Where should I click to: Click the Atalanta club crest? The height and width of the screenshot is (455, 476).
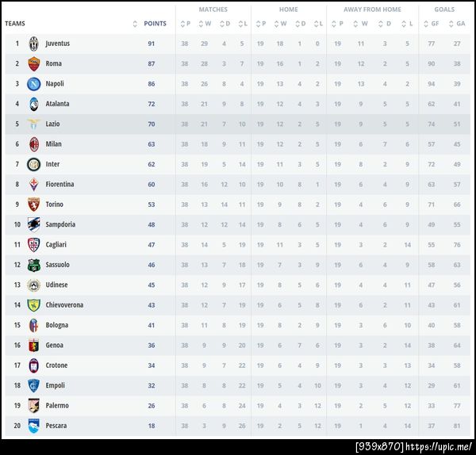pos(33,104)
